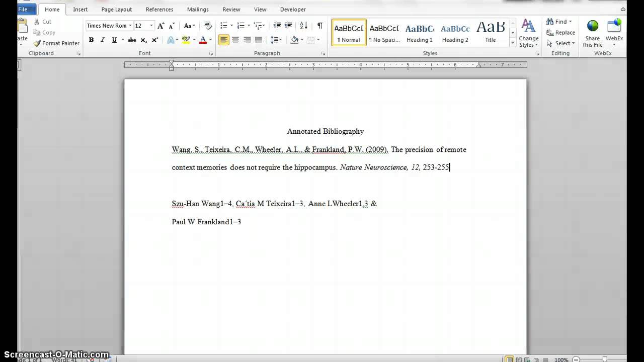Click the Grow Font icon
The height and width of the screenshot is (362, 644).
[x=160, y=26]
